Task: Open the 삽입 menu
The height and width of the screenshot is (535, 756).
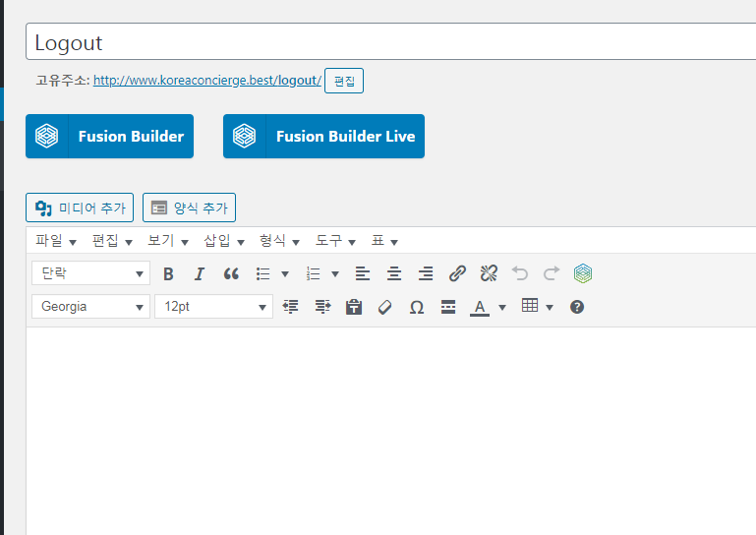Action: 224,240
